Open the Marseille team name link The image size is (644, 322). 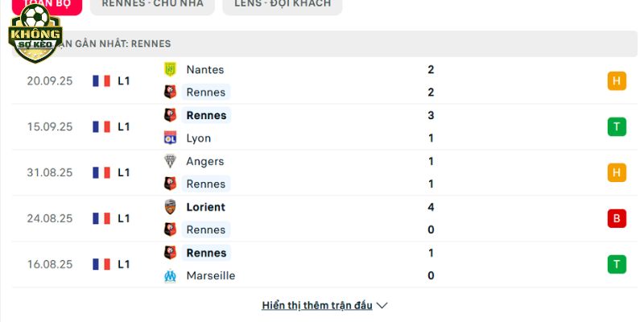[211, 275]
